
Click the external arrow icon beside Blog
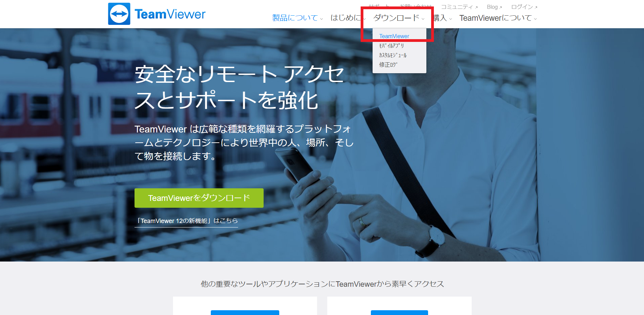501,7
